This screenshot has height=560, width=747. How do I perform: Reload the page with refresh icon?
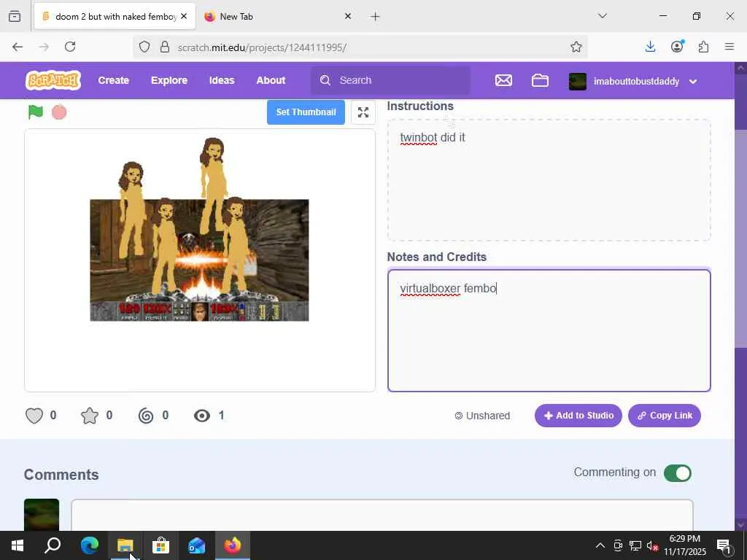pyautogui.click(x=70, y=47)
